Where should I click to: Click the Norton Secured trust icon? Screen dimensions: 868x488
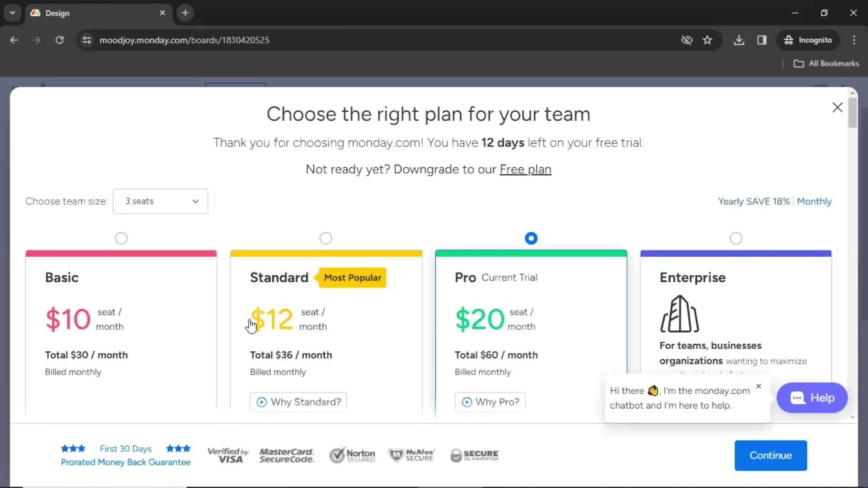click(352, 455)
